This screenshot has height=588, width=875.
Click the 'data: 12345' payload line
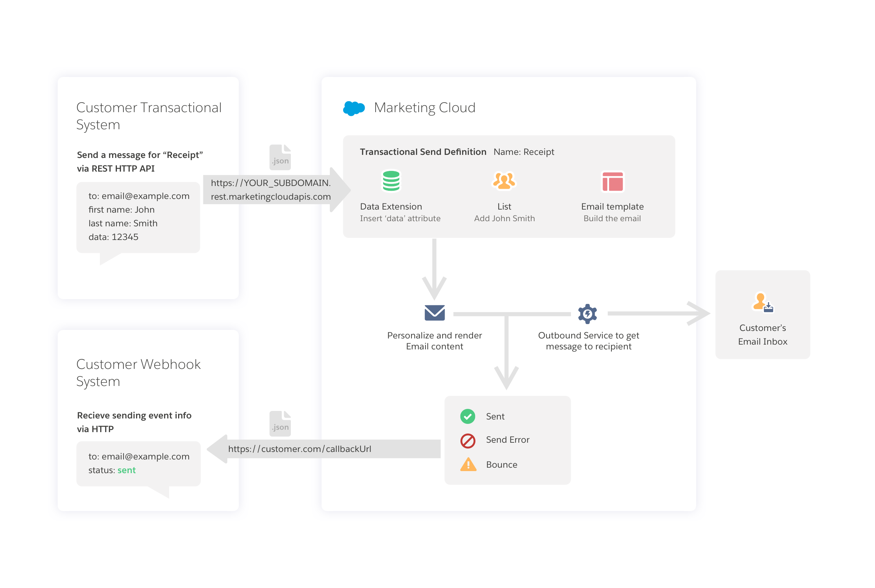[x=113, y=237]
